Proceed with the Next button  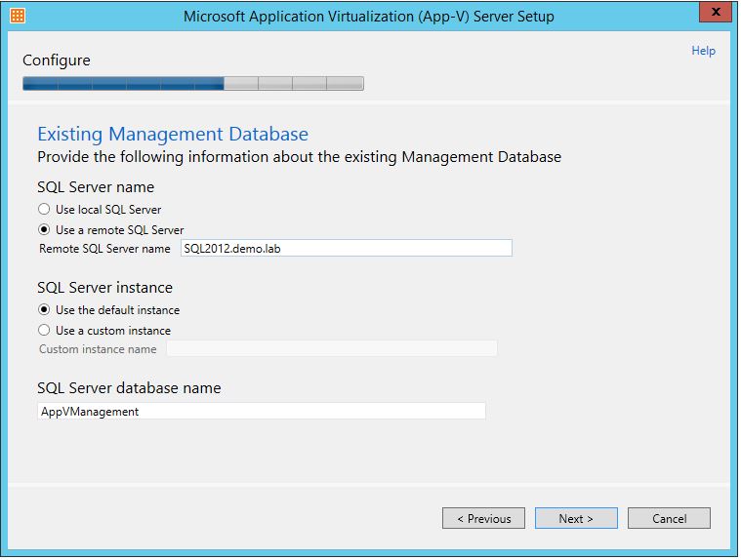(x=576, y=518)
